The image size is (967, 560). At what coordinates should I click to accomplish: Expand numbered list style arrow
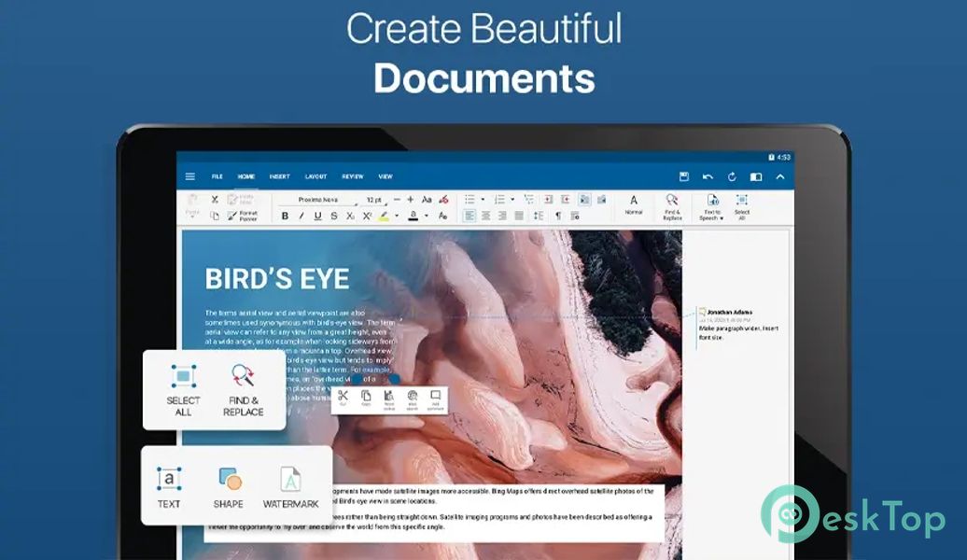pyautogui.click(x=512, y=199)
